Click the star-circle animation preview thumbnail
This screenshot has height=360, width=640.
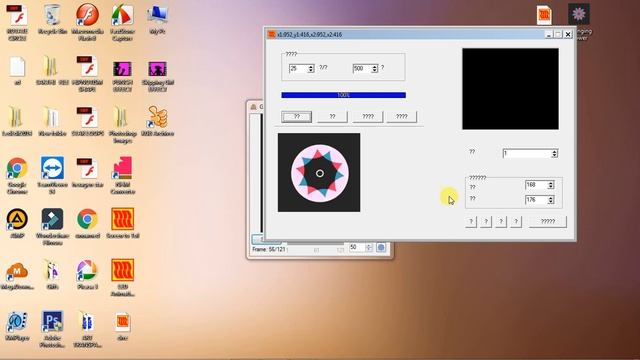pyautogui.click(x=319, y=172)
